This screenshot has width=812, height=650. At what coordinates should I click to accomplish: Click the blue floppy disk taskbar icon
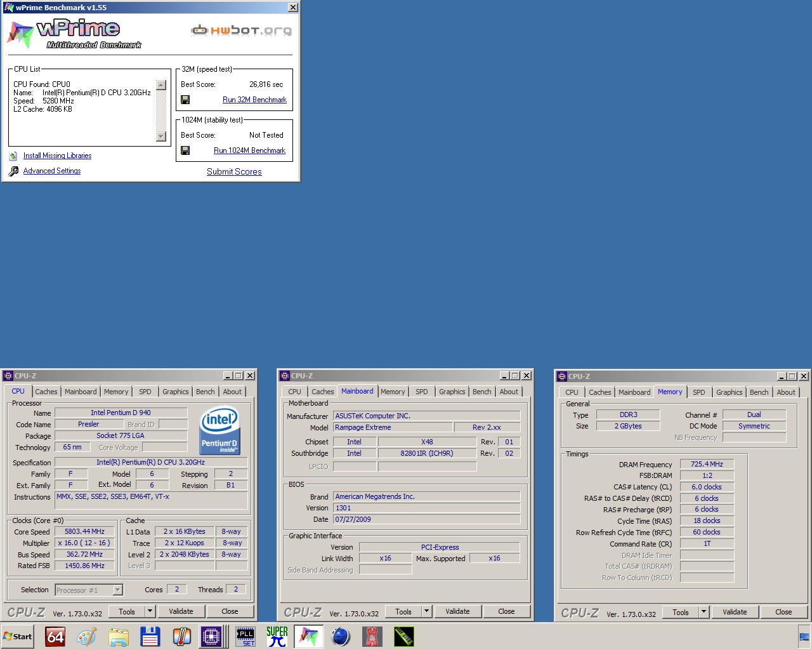tap(150, 637)
